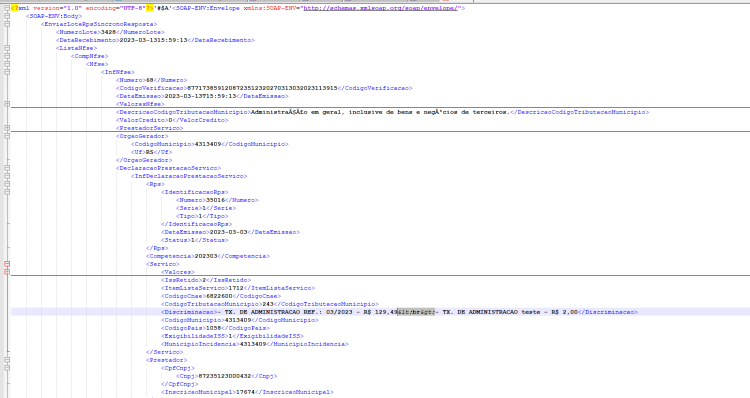The width and height of the screenshot is (750, 398).
Task: Collapse the InfDeclaracaoPrestacaoServico fold marker
Action: (x=7, y=176)
